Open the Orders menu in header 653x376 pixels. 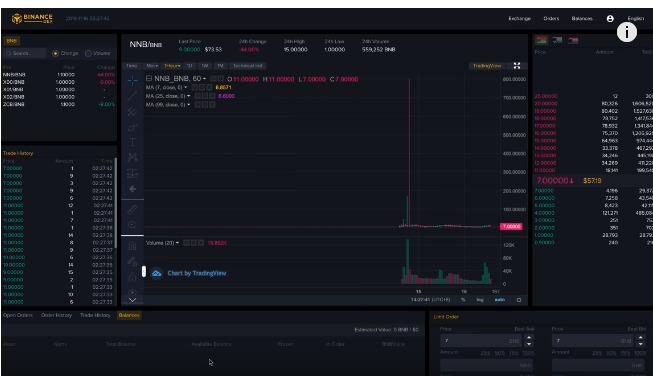pyautogui.click(x=551, y=18)
